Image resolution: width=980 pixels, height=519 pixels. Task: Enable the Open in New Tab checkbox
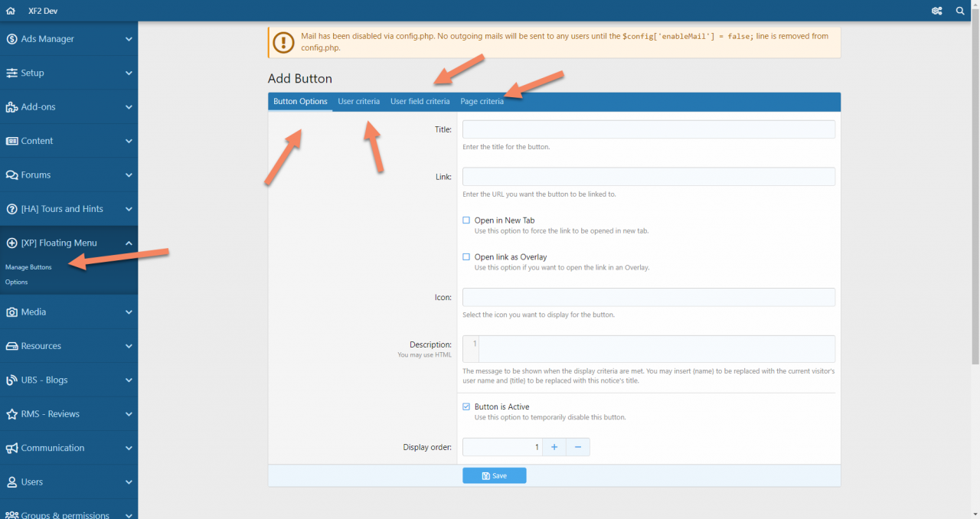466,220
